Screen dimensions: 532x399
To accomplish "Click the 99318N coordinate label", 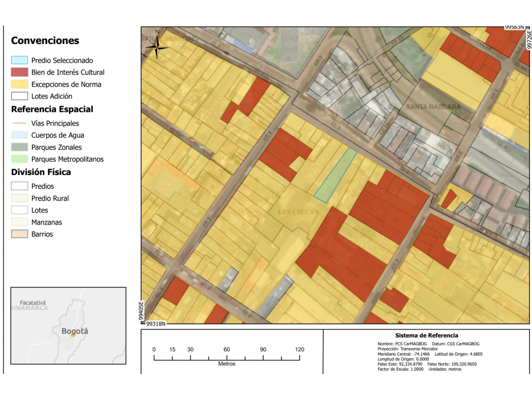I will pos(156,324).
